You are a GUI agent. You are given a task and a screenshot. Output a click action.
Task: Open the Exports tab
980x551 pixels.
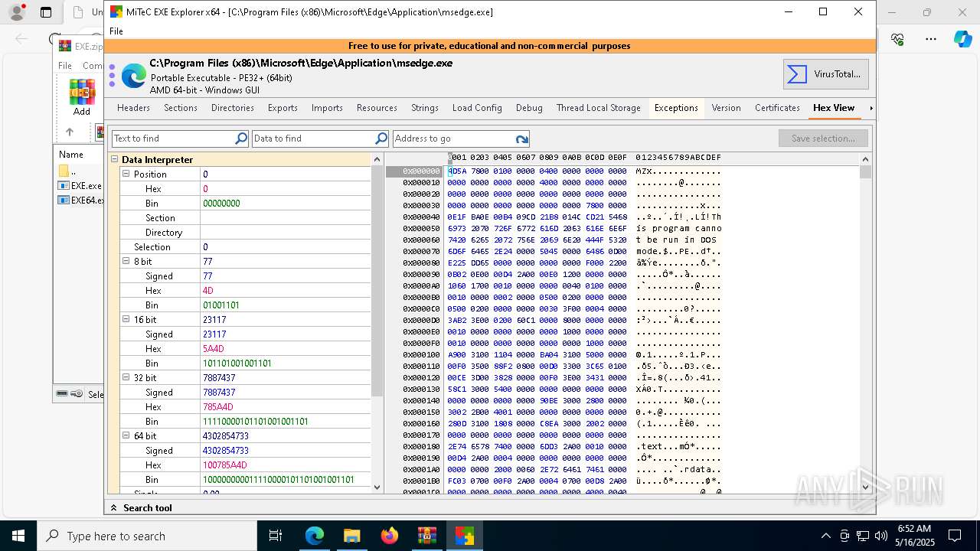pyautogui.click(x=283, y=108)
